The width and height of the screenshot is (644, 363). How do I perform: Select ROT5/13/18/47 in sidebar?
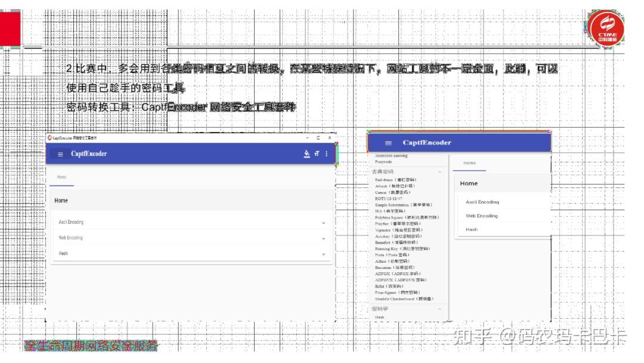point(389,199)
